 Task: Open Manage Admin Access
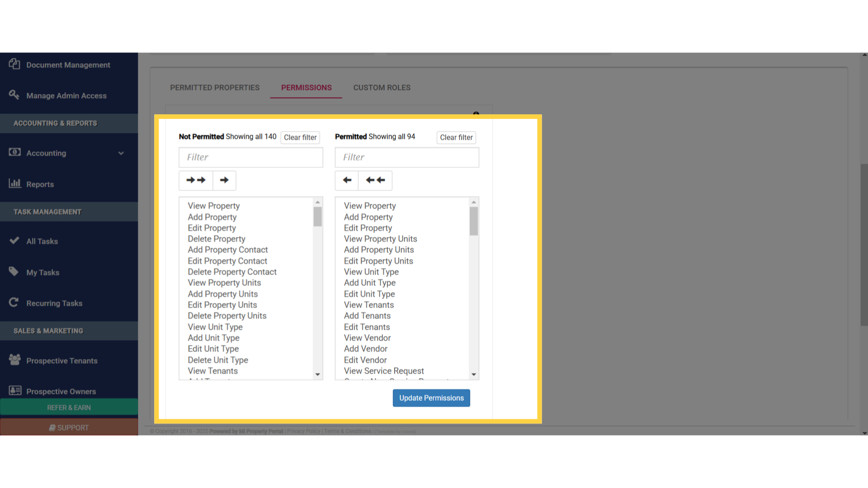coord(66,95)
